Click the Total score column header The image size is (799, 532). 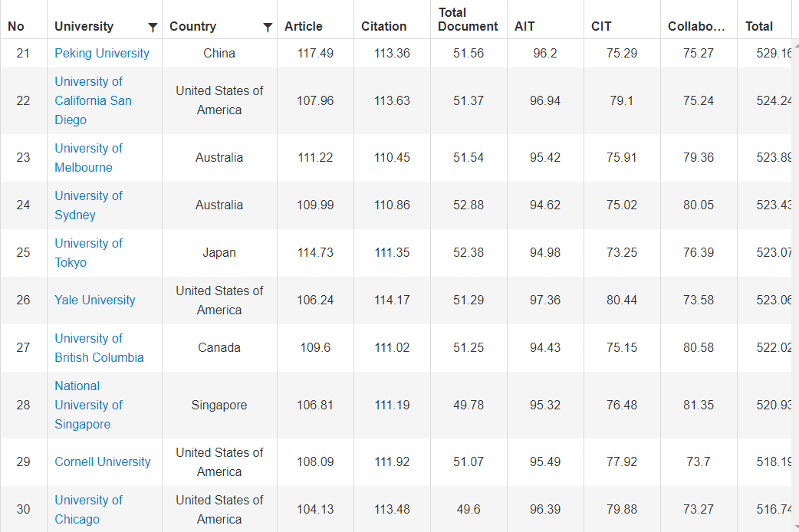click(x=759, y=27)
